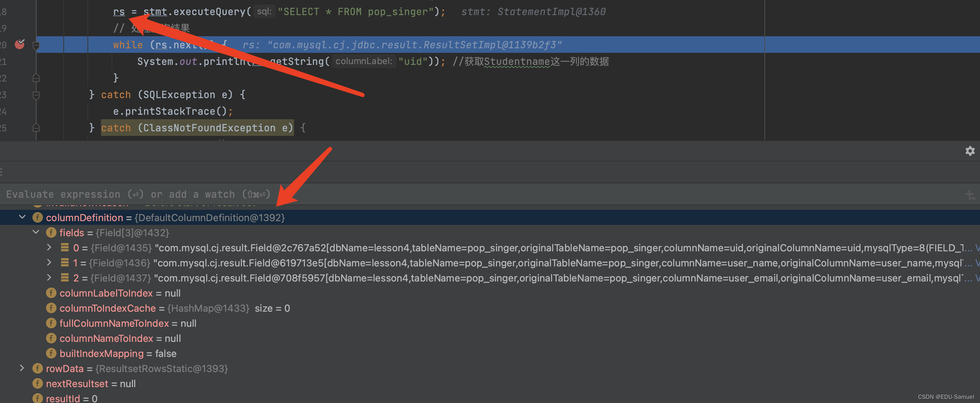
Task: Click field icon next to columnLabelToIndex
Action: pos(51,293)
